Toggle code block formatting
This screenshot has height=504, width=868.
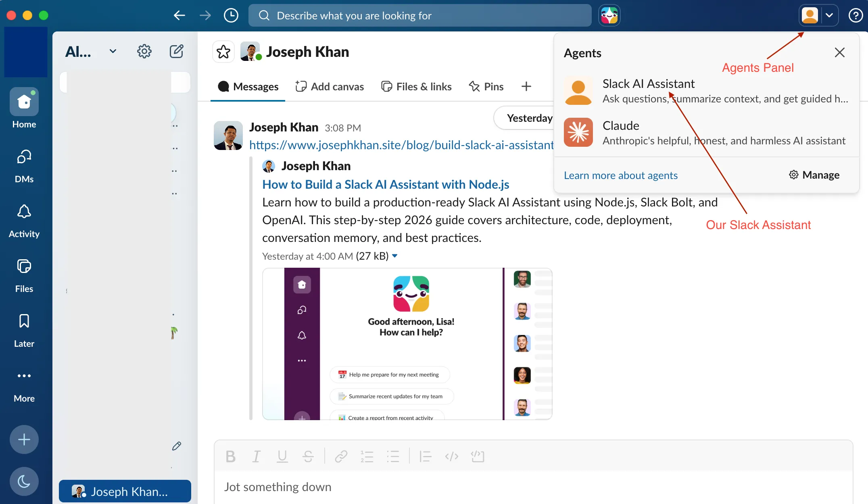pos(478,456)
